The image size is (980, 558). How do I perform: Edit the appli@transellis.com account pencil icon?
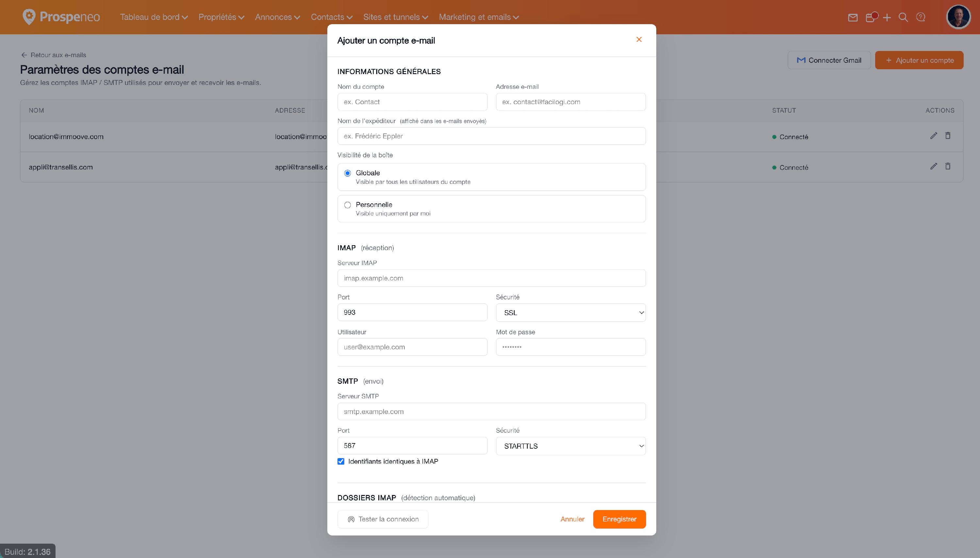coord(934,166)
